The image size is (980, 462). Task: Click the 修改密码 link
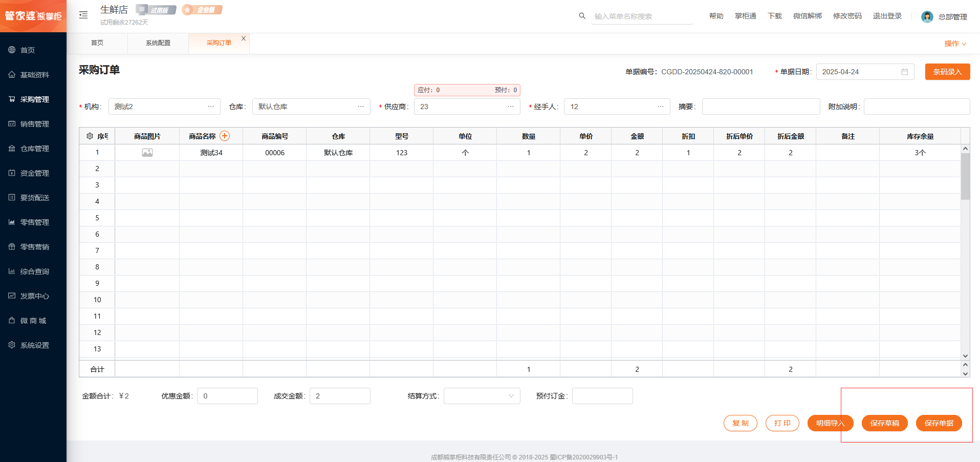pyautogui.click(x=847, y=16)
